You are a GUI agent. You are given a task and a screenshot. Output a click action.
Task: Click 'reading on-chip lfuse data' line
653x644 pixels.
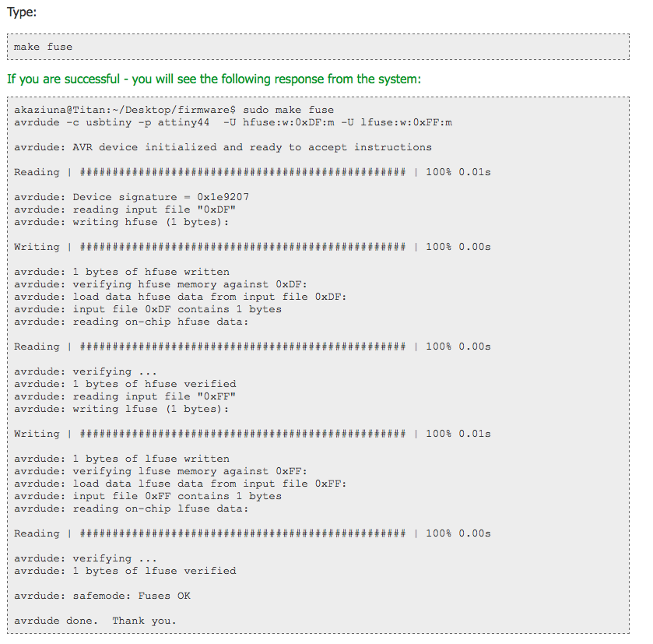132,509
